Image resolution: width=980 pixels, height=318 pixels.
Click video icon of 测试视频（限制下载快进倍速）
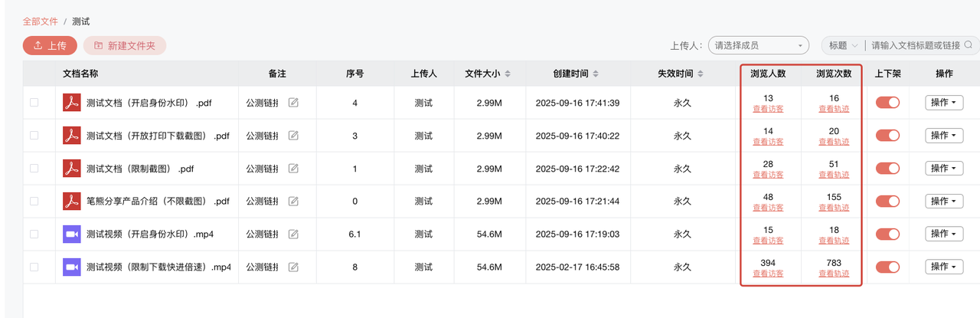[71, 267]
